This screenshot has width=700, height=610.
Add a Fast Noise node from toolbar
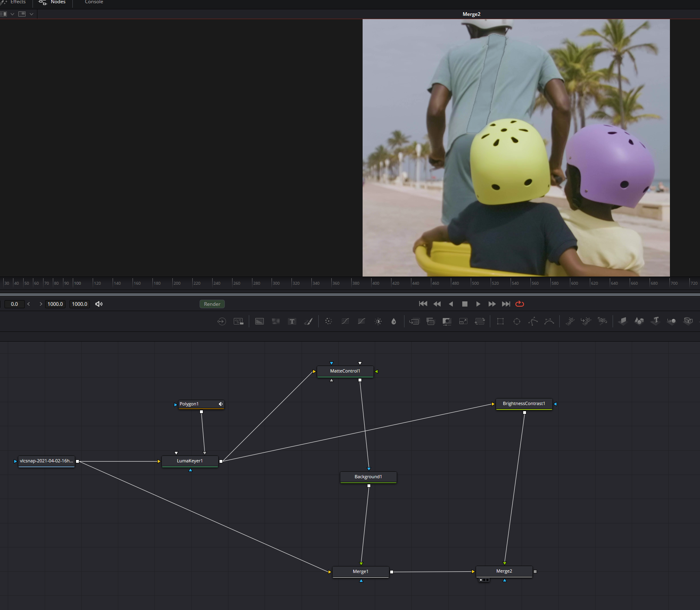[276, 321]
